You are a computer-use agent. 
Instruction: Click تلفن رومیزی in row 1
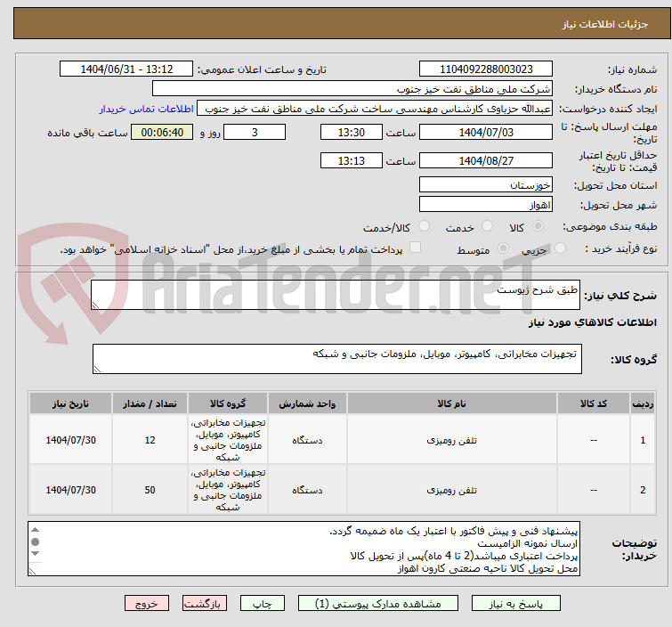point(452,441)
